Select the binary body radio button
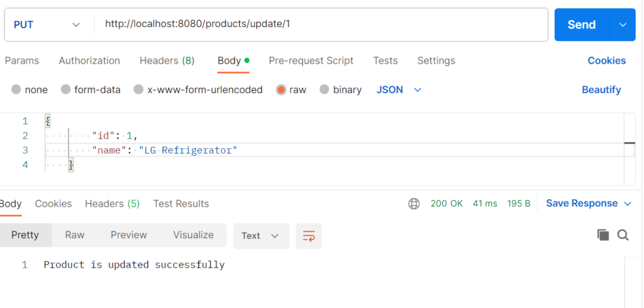Viewport: 644px width, 308px height. (x=325, y=89)
